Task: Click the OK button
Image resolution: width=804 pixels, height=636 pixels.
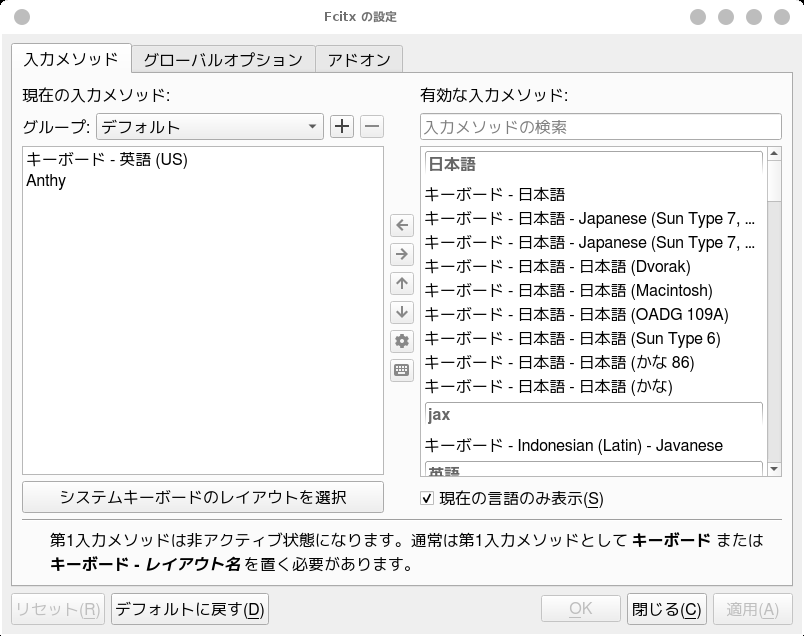Action: coord(581,609)
